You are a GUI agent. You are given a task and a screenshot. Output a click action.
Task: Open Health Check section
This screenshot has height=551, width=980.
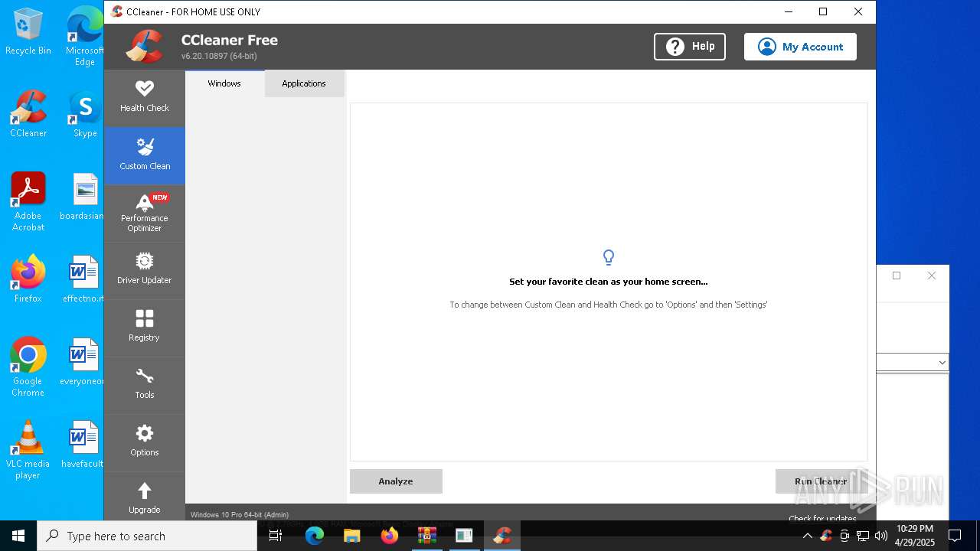pyautogui.click(x=145, y=98)
